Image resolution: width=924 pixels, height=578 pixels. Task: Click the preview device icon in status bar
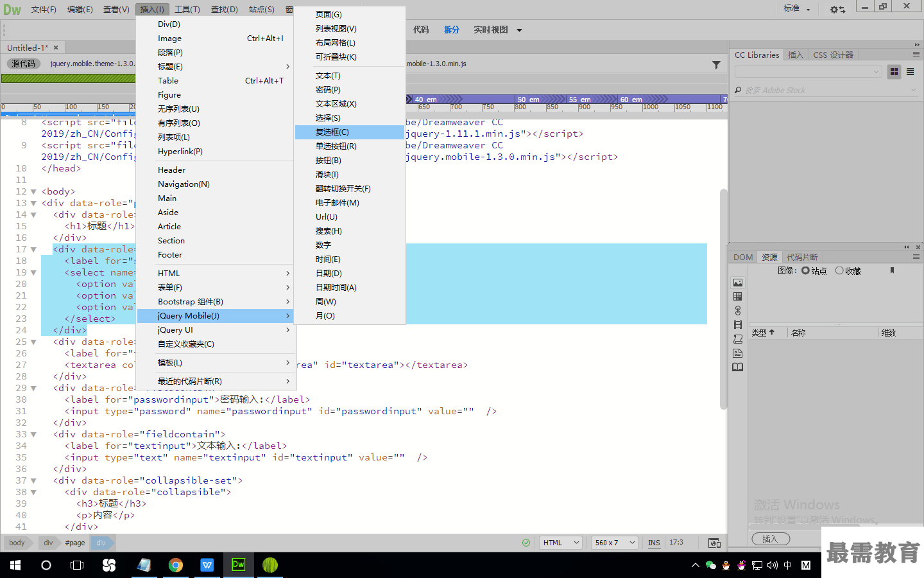point(714,543)
